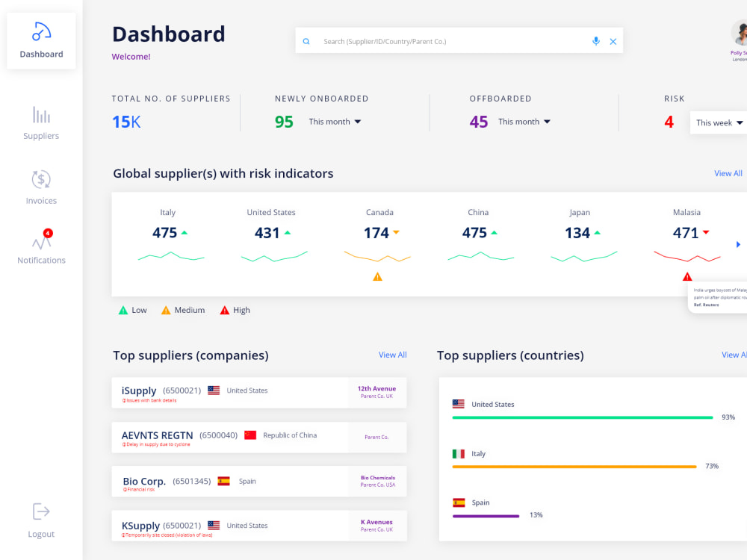Viewport: 747px width, 560px height.
Task: Go to next countries with blue arrow
Action: [x=738, y=244]
